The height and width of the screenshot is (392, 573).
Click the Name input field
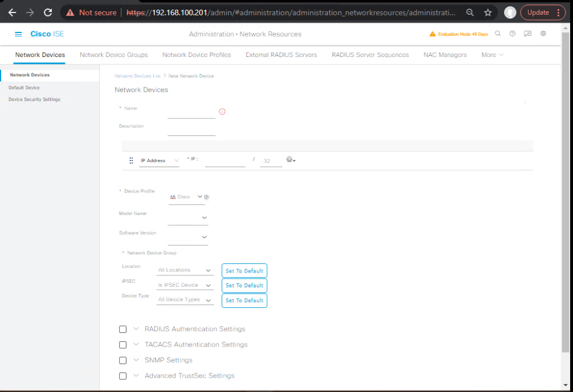pos(191,113)
